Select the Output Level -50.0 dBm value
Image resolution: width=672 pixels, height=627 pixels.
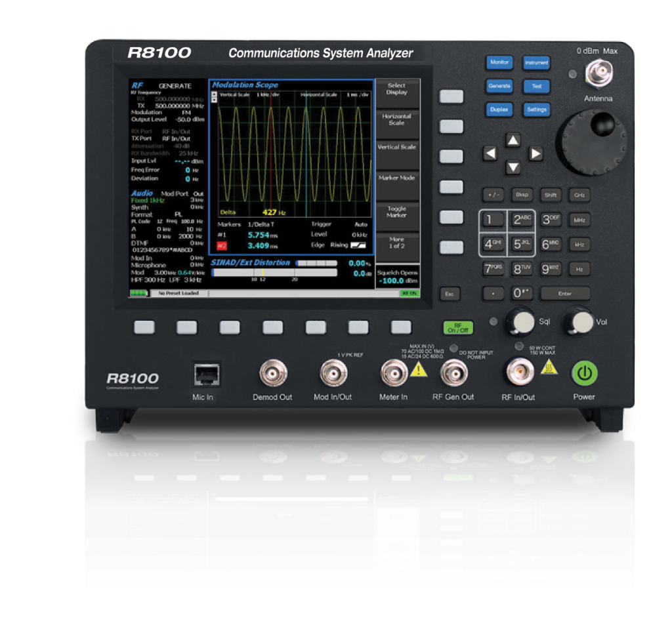[x=190, y=119]
